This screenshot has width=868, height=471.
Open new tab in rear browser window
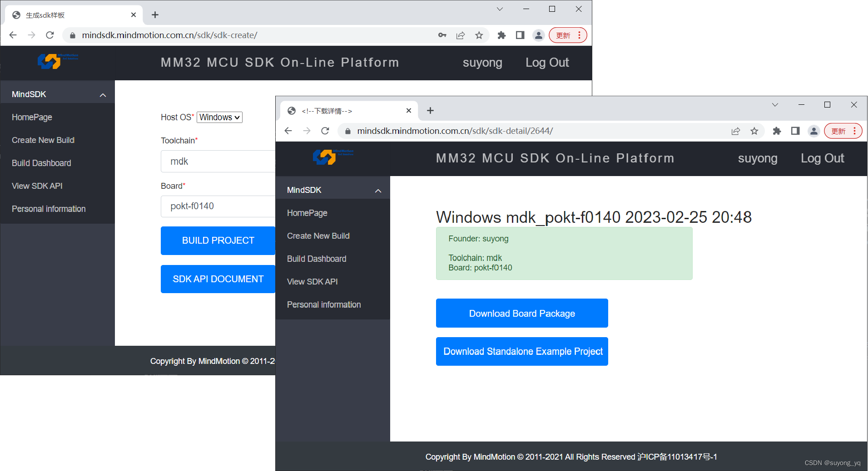[x=155, y=15]
